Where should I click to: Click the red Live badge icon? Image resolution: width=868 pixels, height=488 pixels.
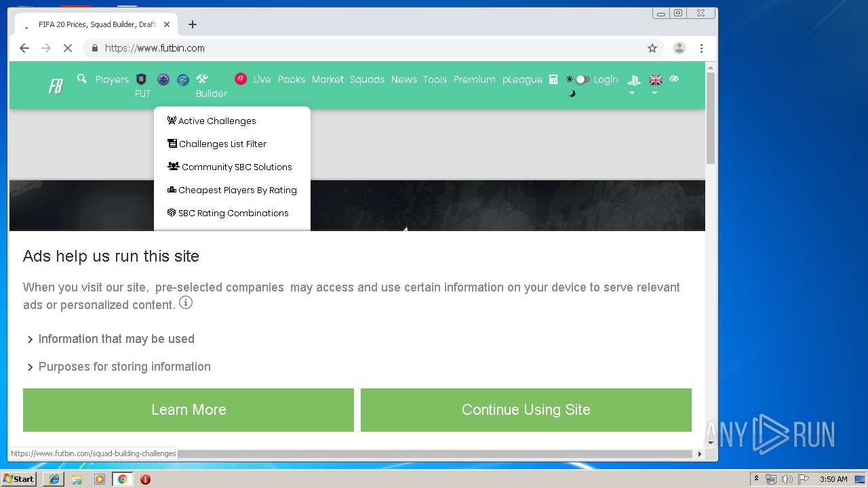(241, 79)
